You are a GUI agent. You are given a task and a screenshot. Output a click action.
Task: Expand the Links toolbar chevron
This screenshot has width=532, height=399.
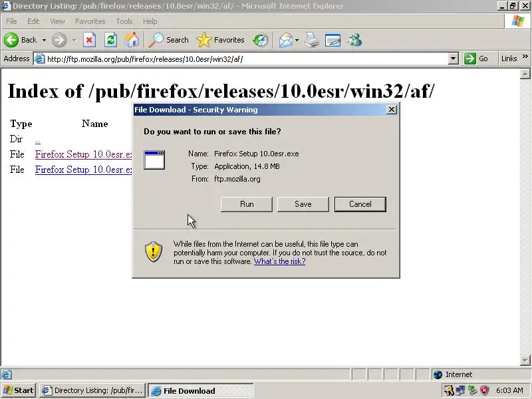tap(525, 57)
